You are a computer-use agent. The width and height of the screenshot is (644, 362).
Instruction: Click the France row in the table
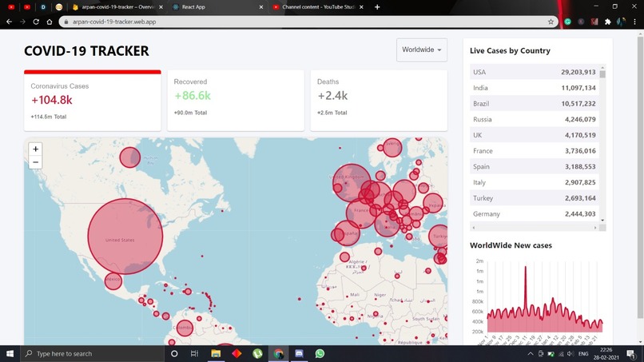pos(535,151)
